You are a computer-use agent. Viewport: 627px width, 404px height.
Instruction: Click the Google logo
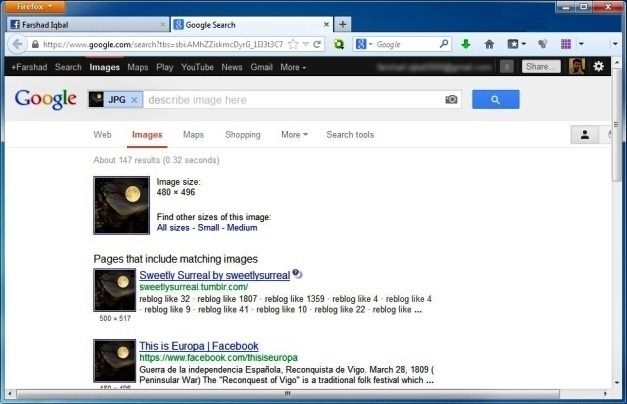tap(46, 99)
